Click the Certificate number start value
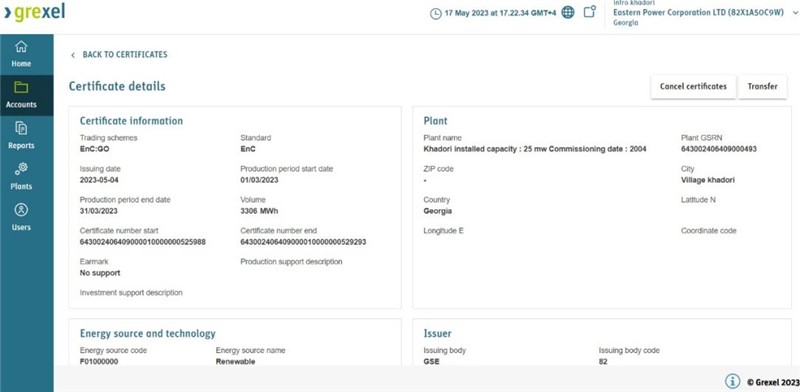The height and width of the screenshot is (392, 800). pos(143,242)
